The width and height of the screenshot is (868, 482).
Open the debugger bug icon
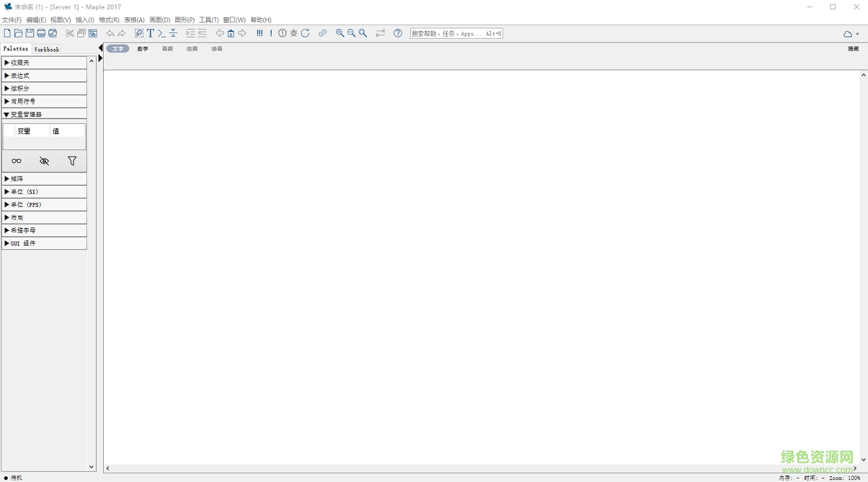[294, 34]
